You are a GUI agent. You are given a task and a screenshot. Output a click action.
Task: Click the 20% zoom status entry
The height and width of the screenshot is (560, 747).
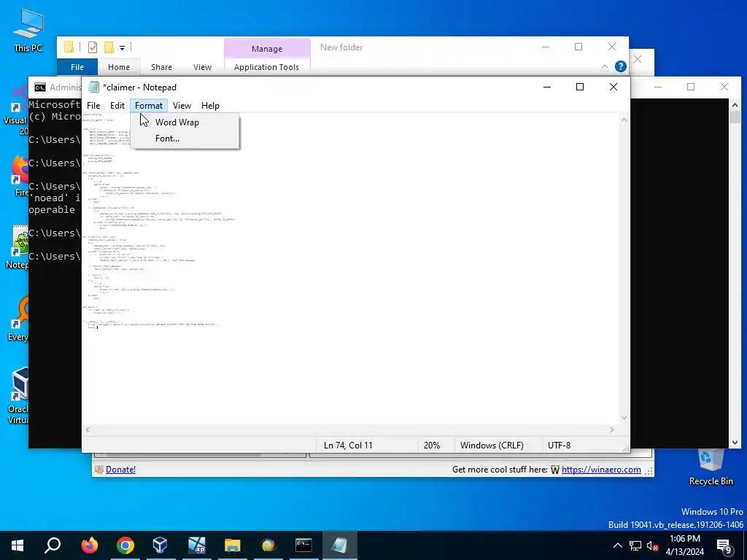(432, 446)
